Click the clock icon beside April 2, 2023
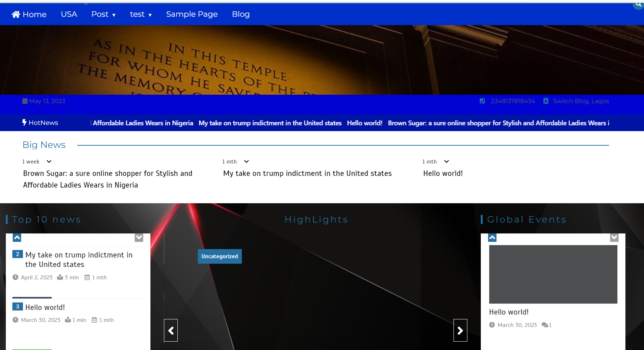The height and width of the screenshot is (350, 644). point(15,277)
